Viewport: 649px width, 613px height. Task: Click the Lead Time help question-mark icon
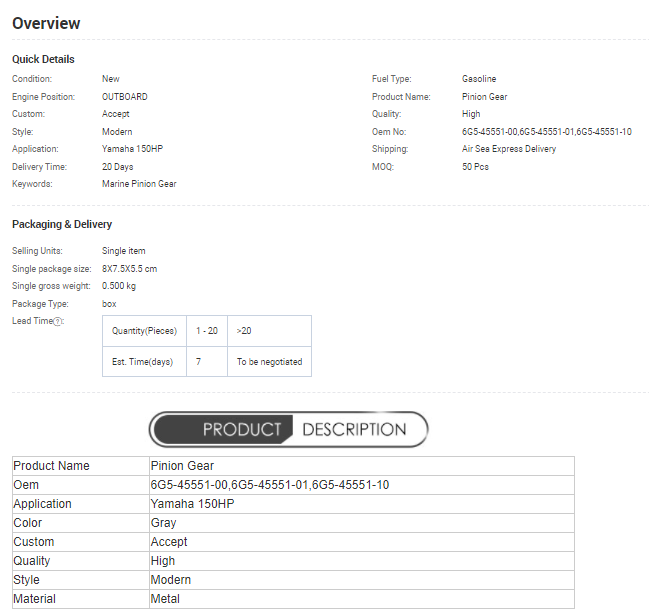point(59,321)
